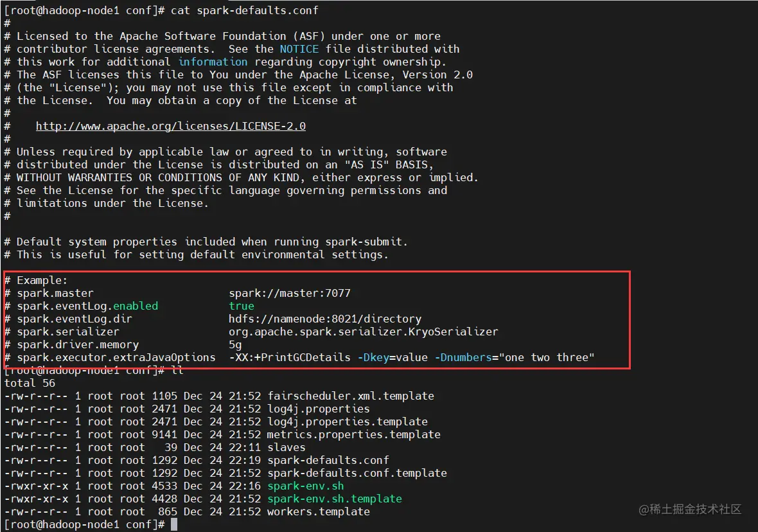Select file size 9141 in listing
Viewport: 758px width, 532px height.
[164, 435]
